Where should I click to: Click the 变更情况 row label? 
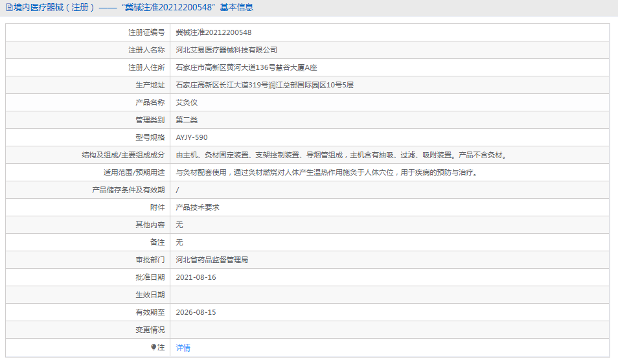pyautogui.click(x=150, y=330)
